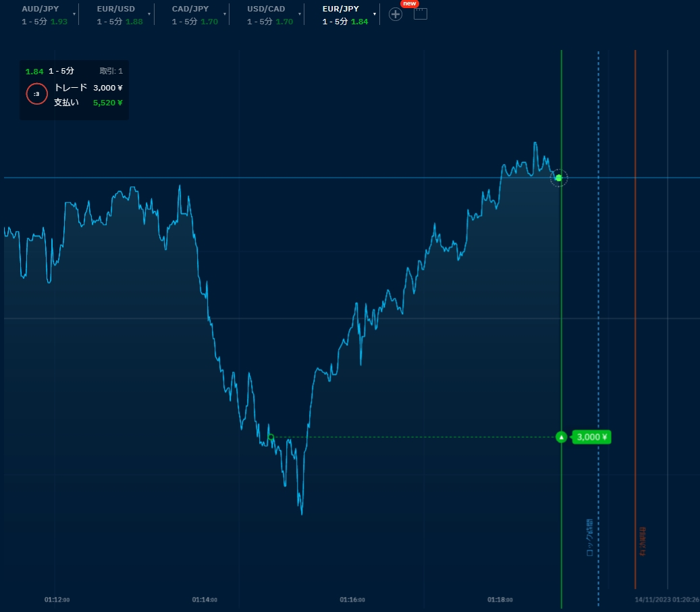Click the 01:16 time axis label

352,599
